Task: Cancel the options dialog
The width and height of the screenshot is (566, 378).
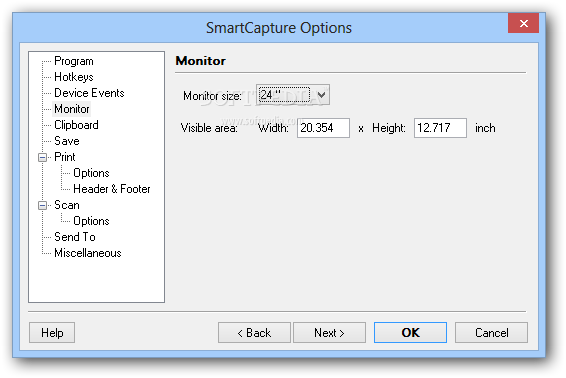Action: tap(491, 333)
